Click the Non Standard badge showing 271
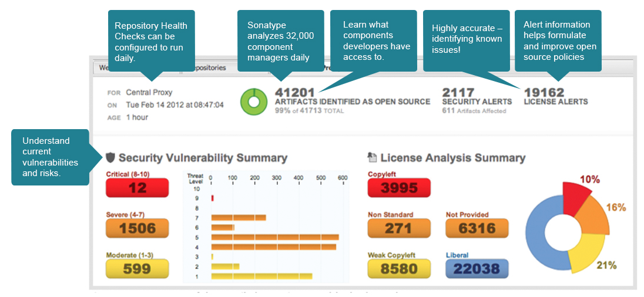 pyautogui.click(x=399, y=228)
